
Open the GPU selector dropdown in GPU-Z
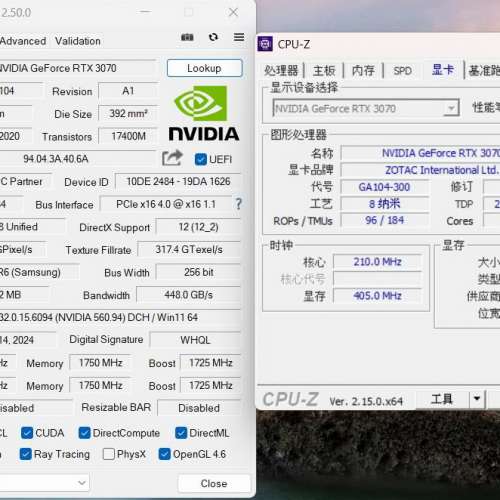pos(44,482)
